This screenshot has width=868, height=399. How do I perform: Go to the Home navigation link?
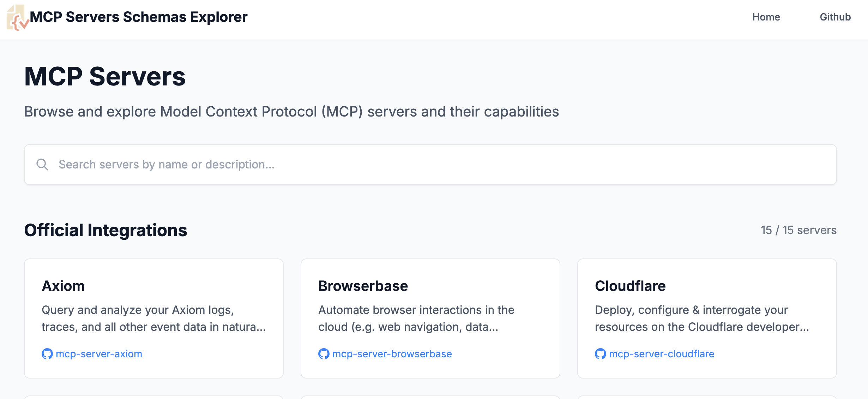[x=766, y=17]
